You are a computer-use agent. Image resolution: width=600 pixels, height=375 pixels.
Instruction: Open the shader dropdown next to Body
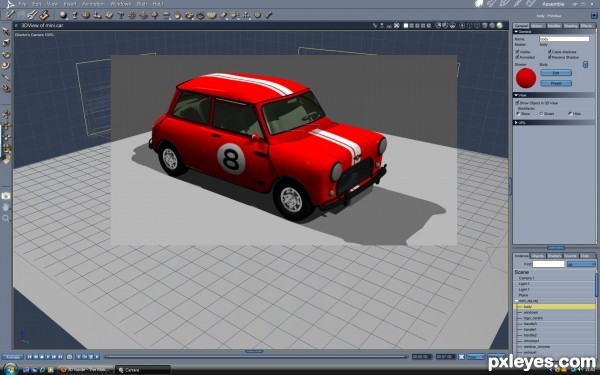(585, 65)
